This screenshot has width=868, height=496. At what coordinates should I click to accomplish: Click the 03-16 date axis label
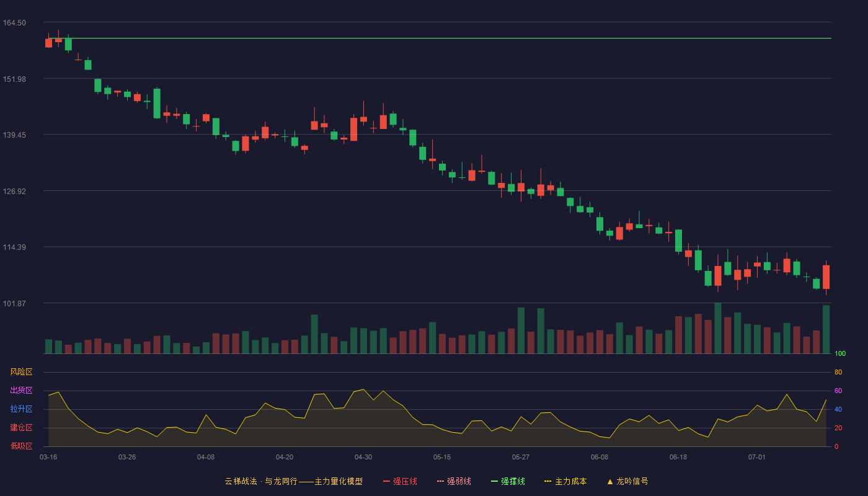48,457
